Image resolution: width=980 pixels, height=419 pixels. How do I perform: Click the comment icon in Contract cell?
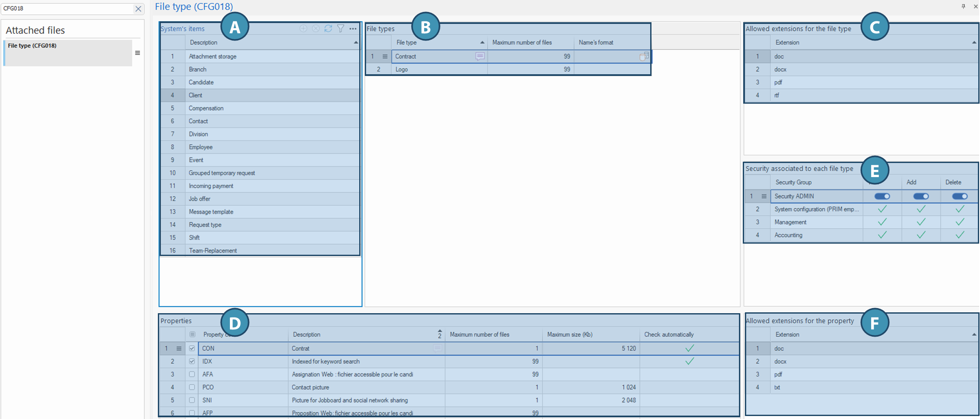point(480,56)
